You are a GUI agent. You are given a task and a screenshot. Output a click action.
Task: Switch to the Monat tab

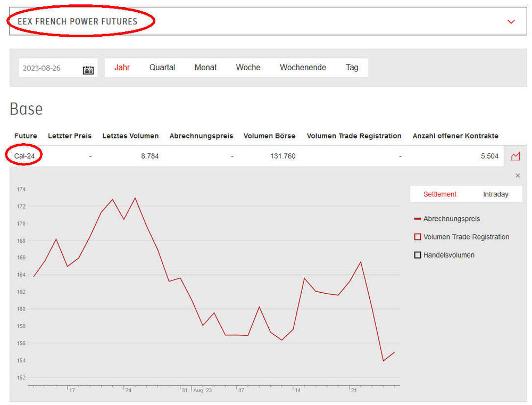(x=205, y=68)
